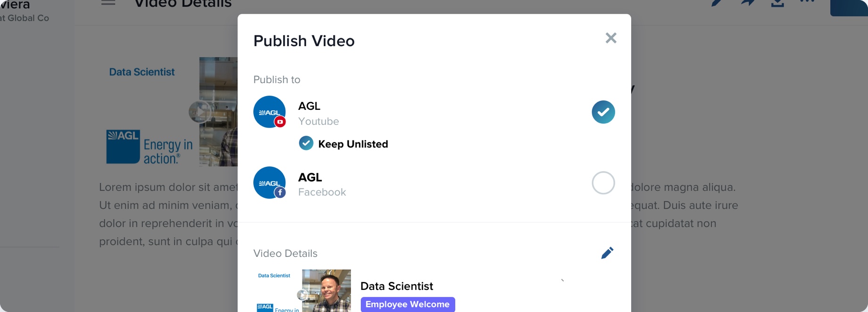Screen dimensions: 868x312
Task: Toggle the Keep Unlisted checkbox
Action: coord(306,143)
